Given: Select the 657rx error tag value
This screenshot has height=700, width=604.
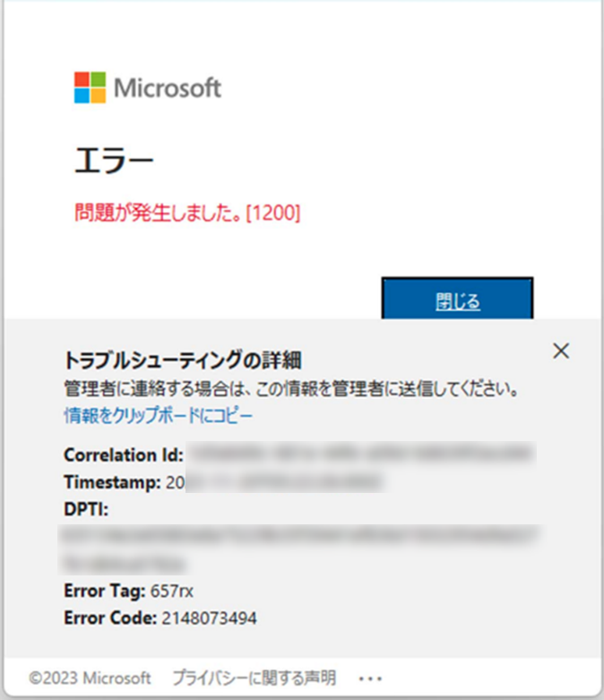Looking at the screenshot, I should click(172, 591).
